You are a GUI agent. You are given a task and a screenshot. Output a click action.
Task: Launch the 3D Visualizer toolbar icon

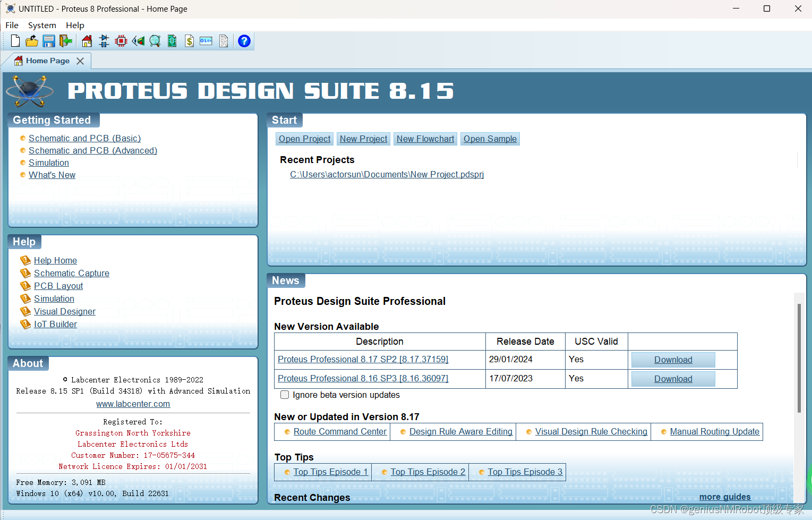(138, 41)
